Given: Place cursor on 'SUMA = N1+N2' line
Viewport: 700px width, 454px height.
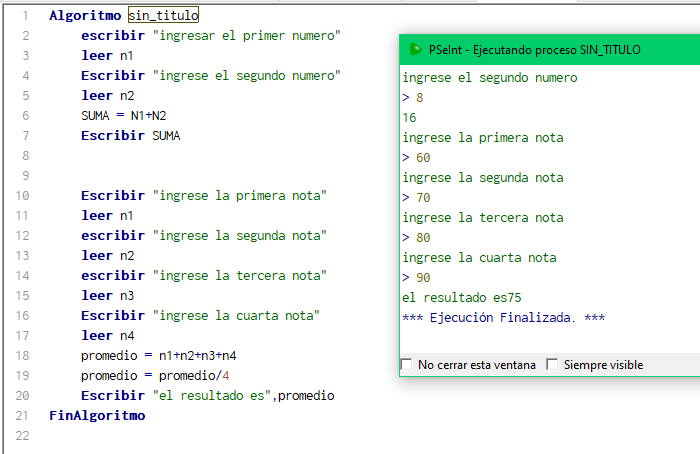Looking at the screenshot, I should (x=124, y=116).
